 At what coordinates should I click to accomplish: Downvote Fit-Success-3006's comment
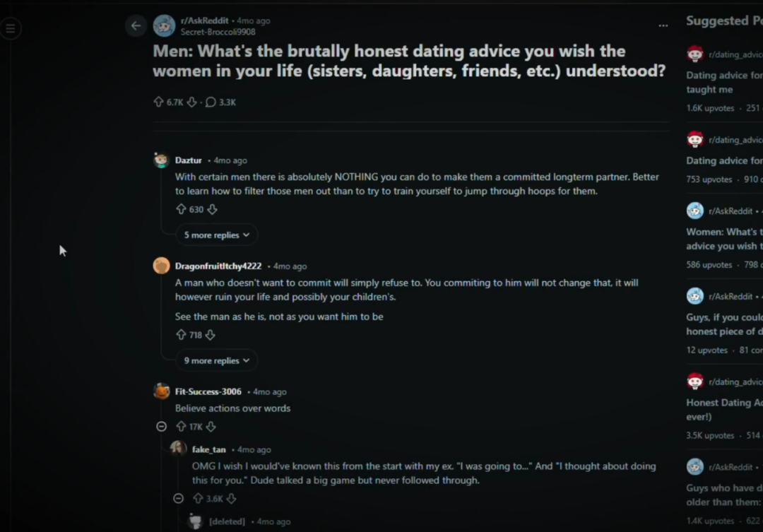[211, 427]
